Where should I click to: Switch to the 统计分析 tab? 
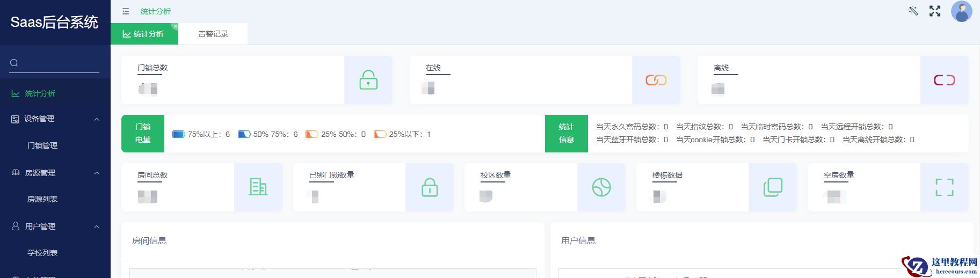144,34
